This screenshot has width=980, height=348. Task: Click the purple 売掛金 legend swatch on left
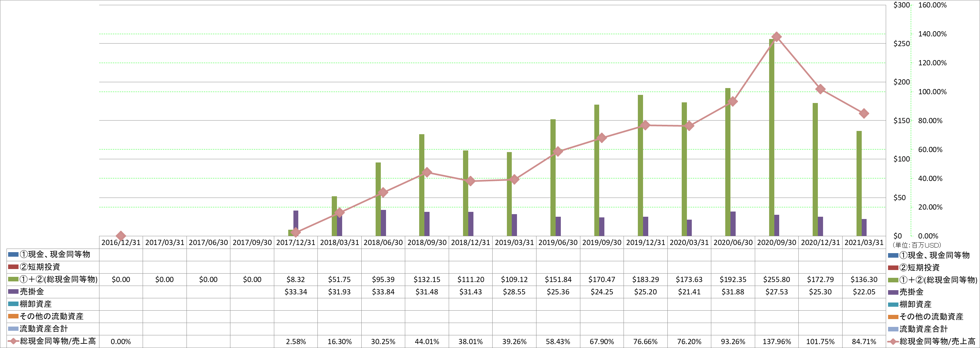click(x=13, y=291)
